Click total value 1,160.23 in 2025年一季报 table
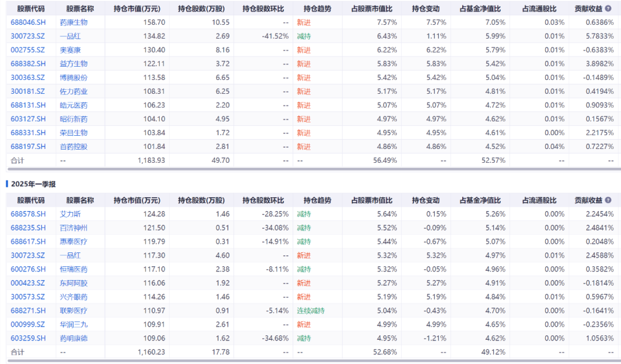621x364 pixels. click(x=151, y=352)
